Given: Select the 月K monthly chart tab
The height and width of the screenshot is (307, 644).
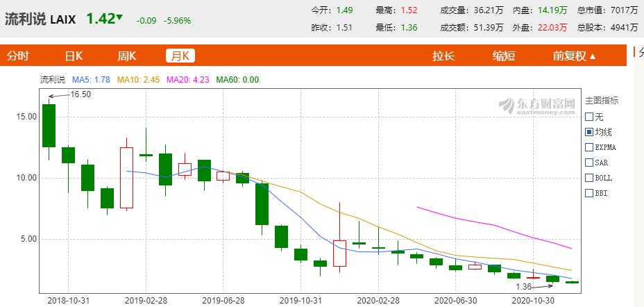Looking at the screenshot, I should [x=180, y=56].
